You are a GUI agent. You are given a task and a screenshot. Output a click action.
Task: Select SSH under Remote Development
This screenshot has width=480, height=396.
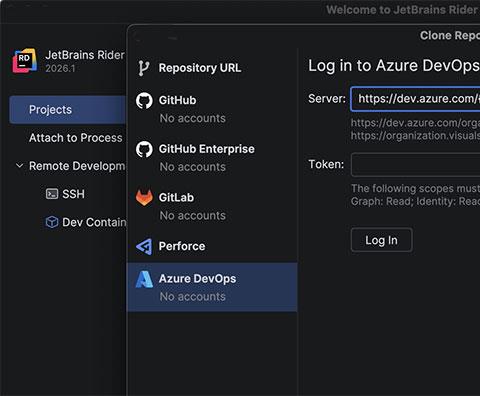coord(73,194)
